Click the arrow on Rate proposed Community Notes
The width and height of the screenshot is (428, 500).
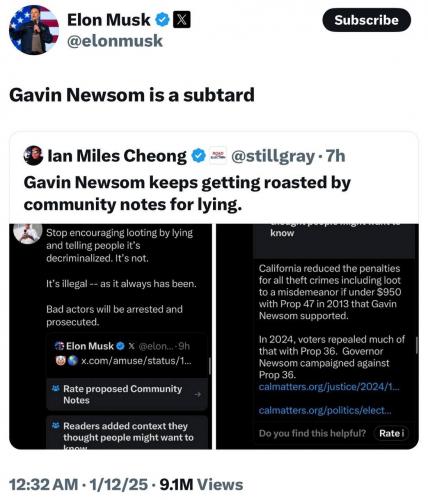click(198, 394)
